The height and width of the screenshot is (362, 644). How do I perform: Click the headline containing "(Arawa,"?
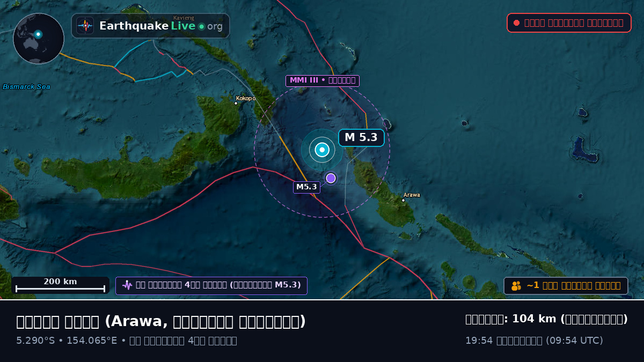pyautogui.click(x=161, y=321)
